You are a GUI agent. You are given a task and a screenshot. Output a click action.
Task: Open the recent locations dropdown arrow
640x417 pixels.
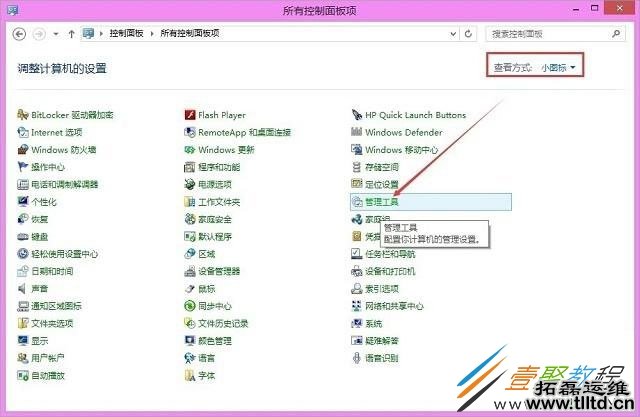pyautogui.click(x=56, y=34)
